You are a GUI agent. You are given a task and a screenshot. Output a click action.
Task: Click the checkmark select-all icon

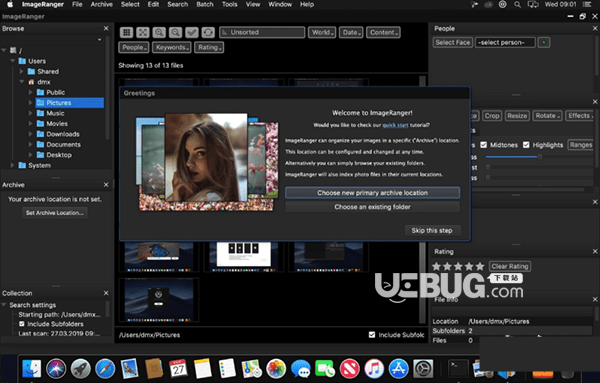point(192,33)
